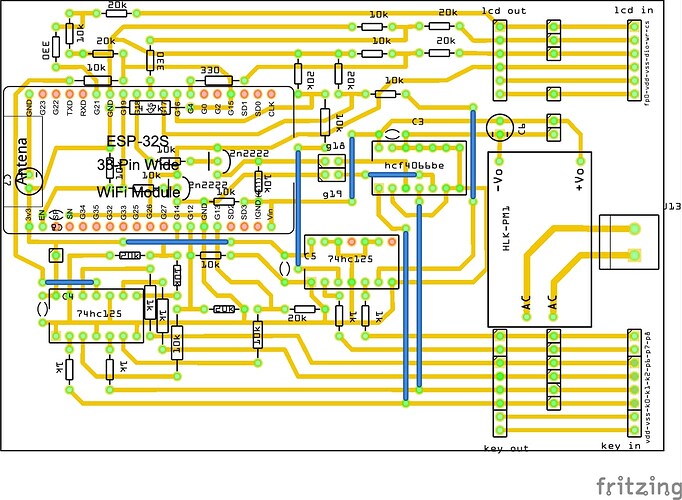This screenshot has height=500, width=682.
Task: Select the G23 pin label on ESP32
Action: pyautogui.click(x=43, y=108)
